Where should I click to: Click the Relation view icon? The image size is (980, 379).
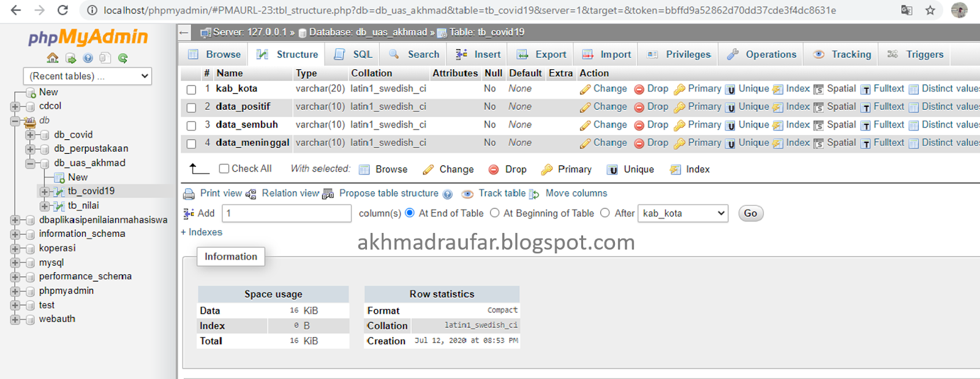(251, 194)
